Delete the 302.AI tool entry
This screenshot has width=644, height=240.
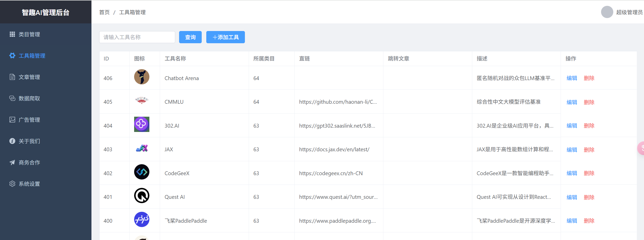click(x=589, y=126)
